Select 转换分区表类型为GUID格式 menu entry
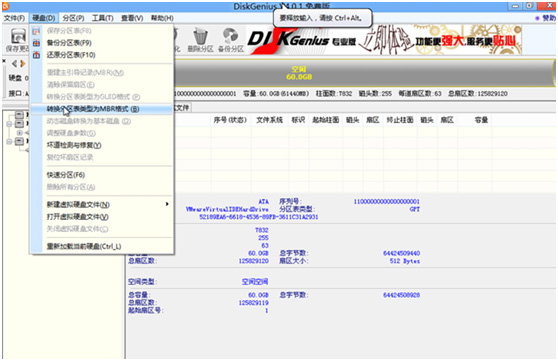The width and height of the screenshot is (558, 361). point(101,97)
